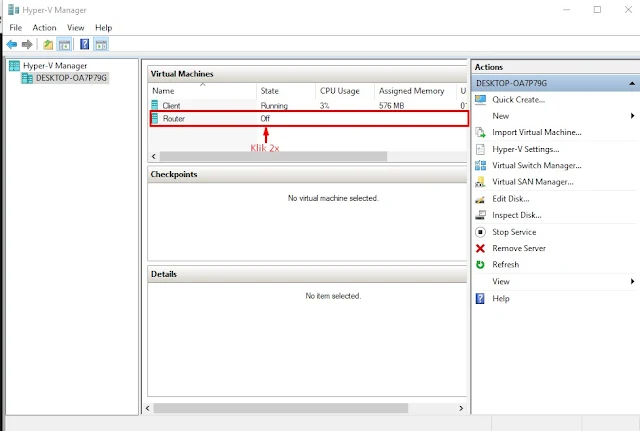The height and width of the screenshot is (431, 640).
Task: Sort by the State column header
Action: coord(286,91)
